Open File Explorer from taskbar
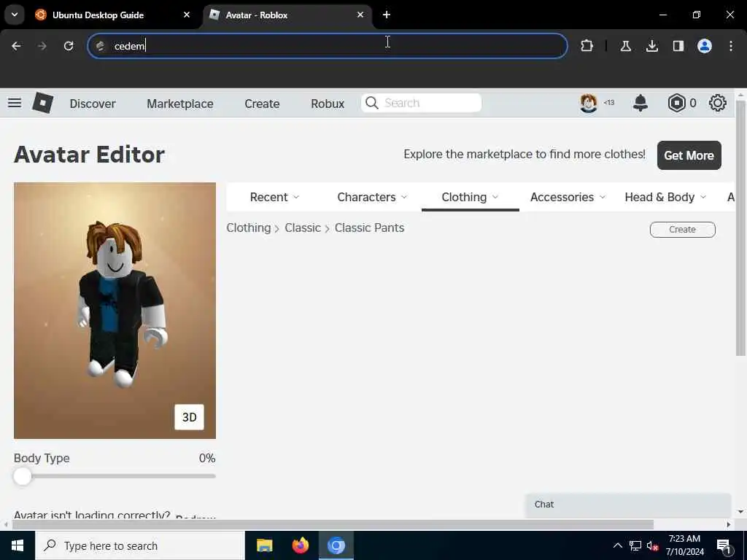Image resolution: width=747 pixels, height=560 pixels. pos(264,545)
